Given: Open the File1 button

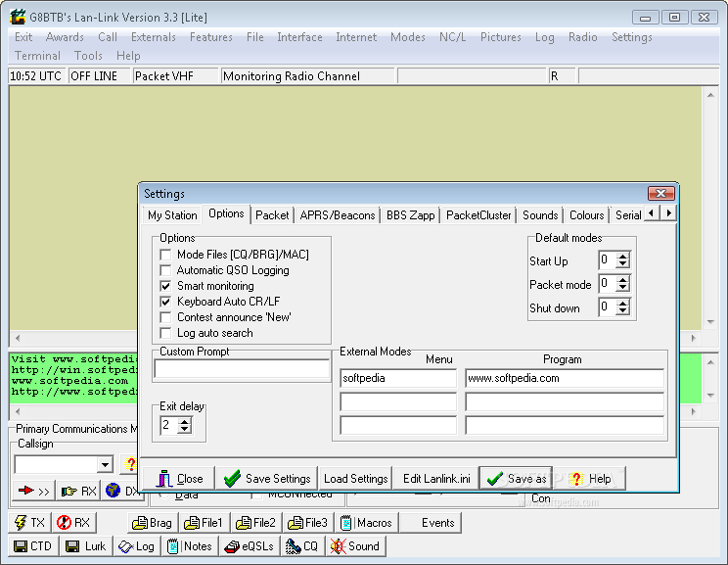Looking at the screenshot, I should pos(204,523).
